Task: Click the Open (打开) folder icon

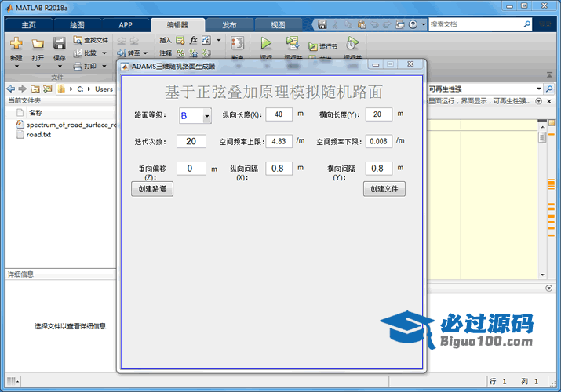Action: pyautogui.click(x=38, y=44)
